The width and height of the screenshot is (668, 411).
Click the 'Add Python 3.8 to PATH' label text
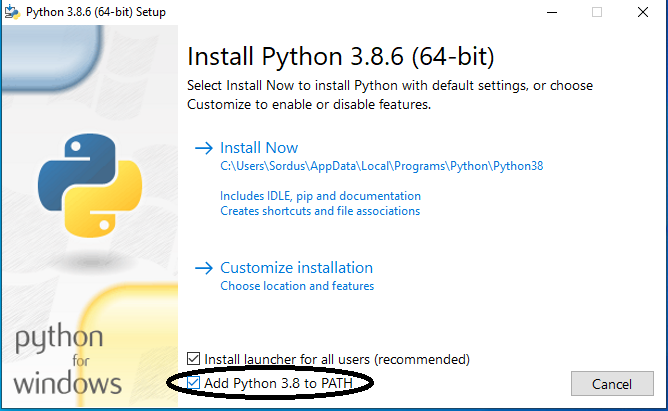pos(278,383)
